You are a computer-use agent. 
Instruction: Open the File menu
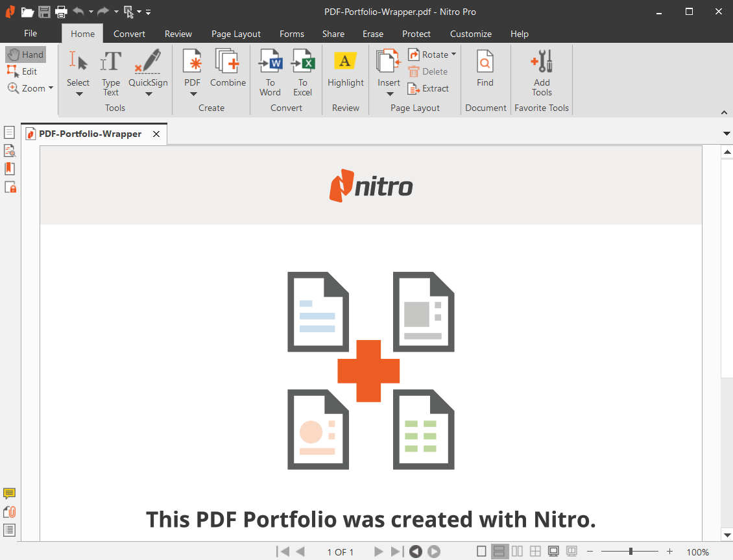click(x=30, y=33)
